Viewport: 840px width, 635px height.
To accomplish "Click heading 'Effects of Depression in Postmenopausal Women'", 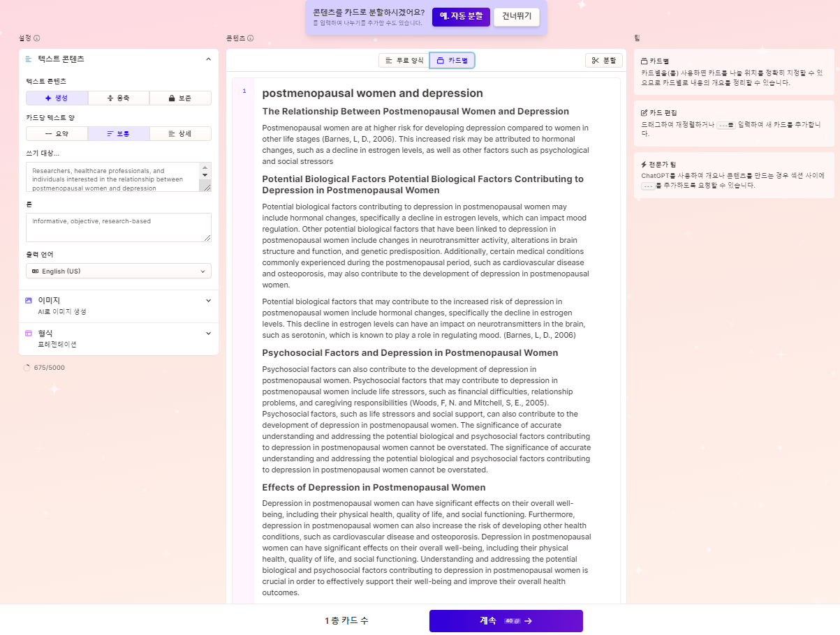I will 374,488.
